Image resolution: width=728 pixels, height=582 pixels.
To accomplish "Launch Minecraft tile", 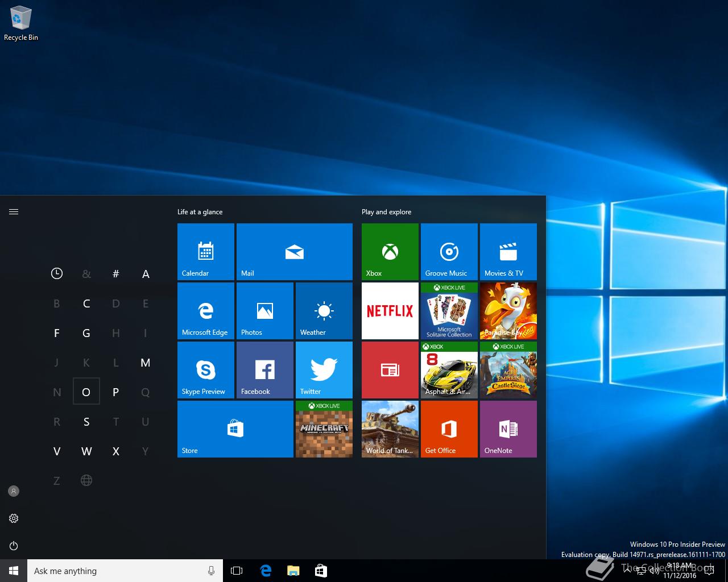I will coord(324,429).
